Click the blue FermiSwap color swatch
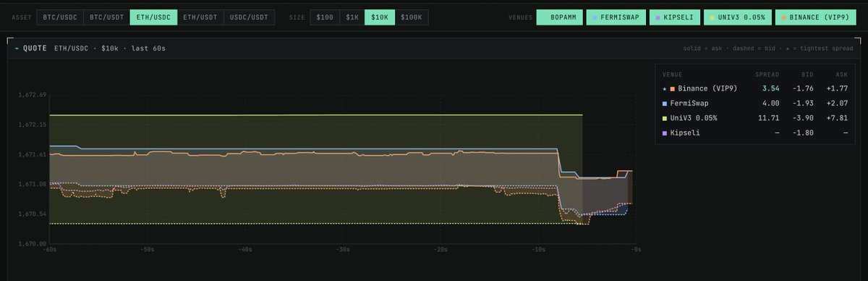The width and height of the screenshot is (868, 281). [x=664, y=104]
